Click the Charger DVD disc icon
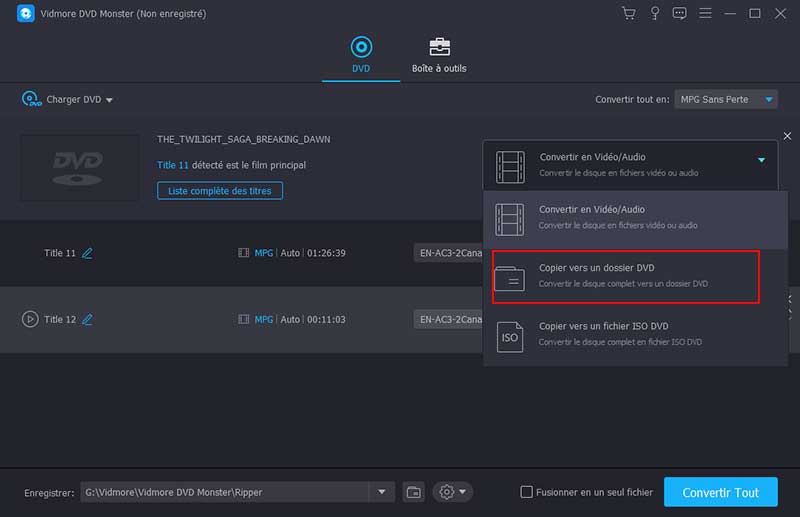800x517 pixels. [31, 99]
